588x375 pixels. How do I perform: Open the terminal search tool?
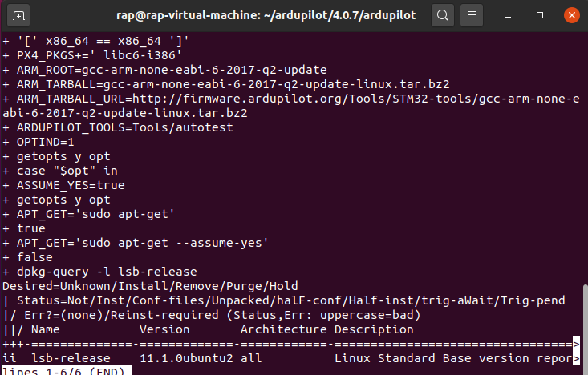pyautogui.click(x=443, y=15)
